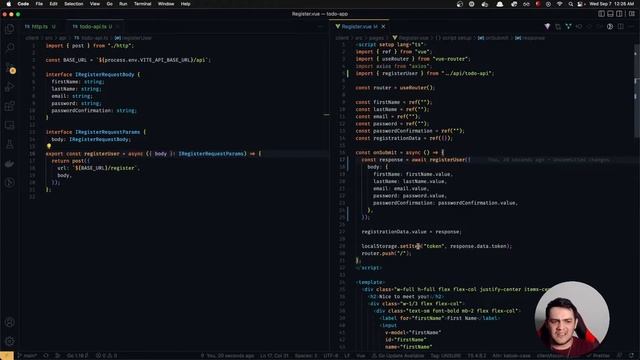Open the Docker view in activity bar

pyautogui.click(x=10, y=164)
